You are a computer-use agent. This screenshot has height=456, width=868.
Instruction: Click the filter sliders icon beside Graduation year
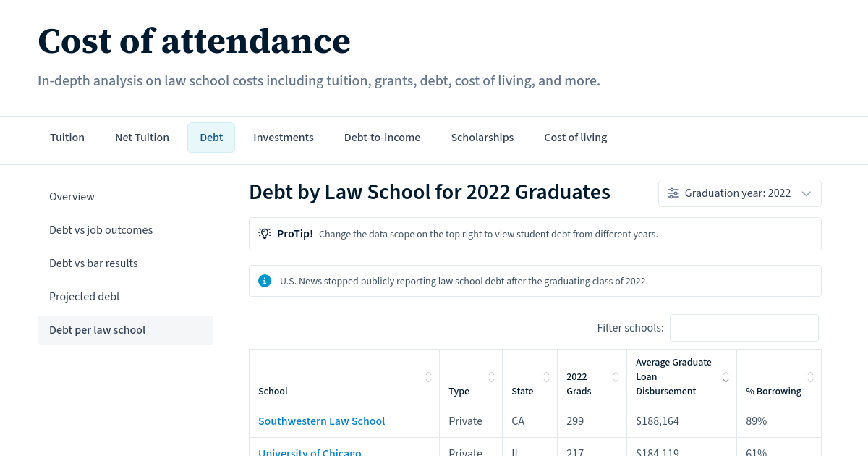click(x=673, y=193)
